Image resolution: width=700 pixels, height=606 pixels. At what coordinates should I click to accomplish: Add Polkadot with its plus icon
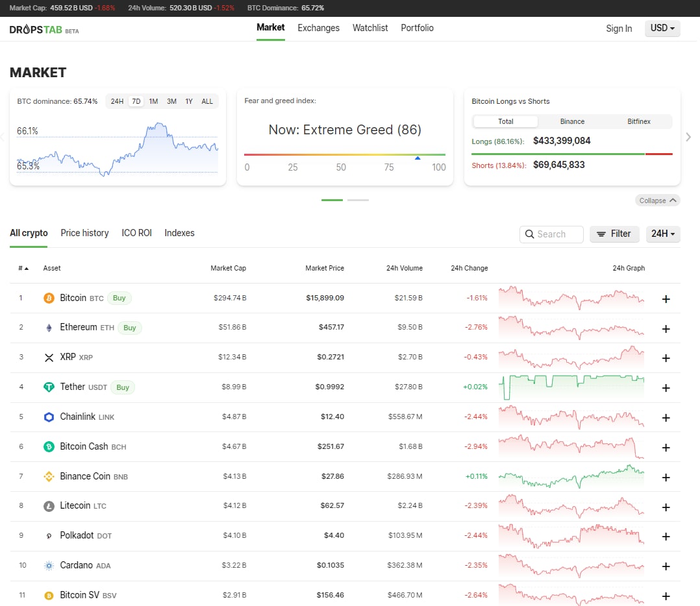pyautogui.click(x=666, y=537)
